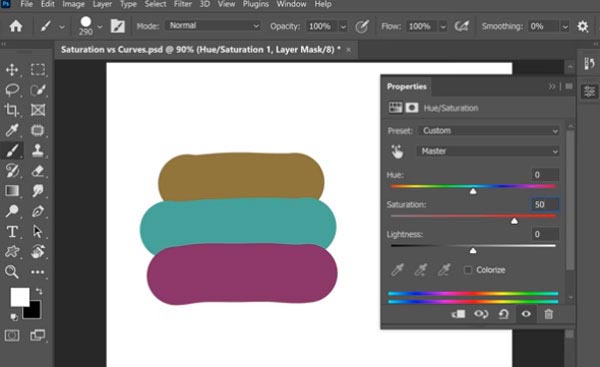Open the Layer menu
Image resolution: width=600 pixels, height=367 pixels.
pos(102,4)
